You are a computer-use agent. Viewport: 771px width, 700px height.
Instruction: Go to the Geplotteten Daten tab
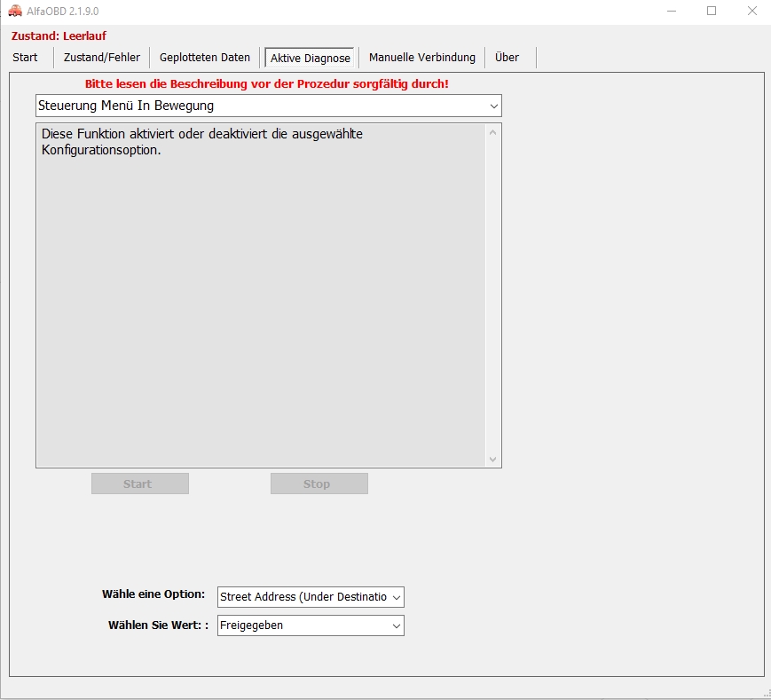pyautogui.click(x=205, y=58)
